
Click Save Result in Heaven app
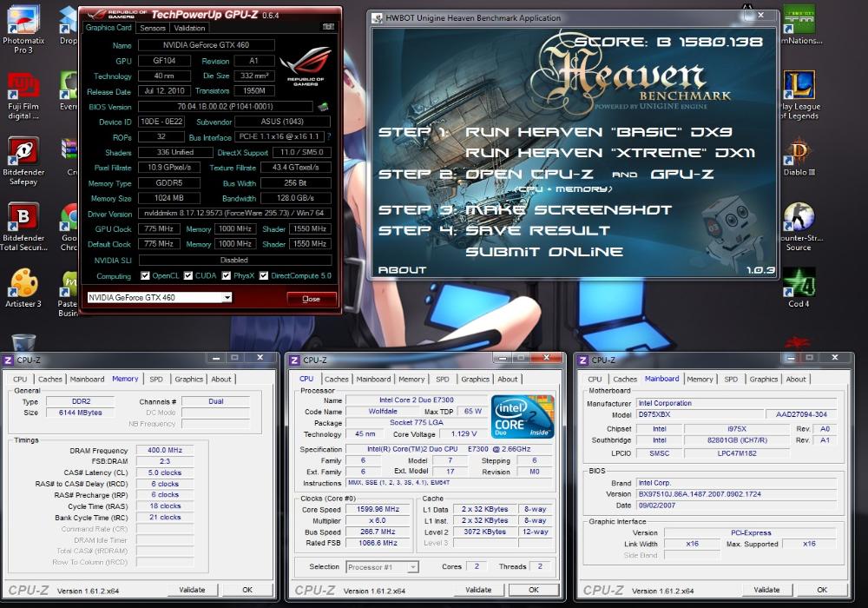coord(537,230)
